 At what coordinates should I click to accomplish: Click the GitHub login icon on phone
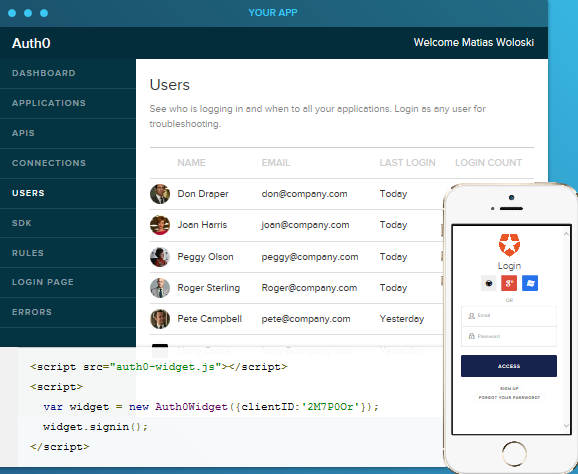489,283
